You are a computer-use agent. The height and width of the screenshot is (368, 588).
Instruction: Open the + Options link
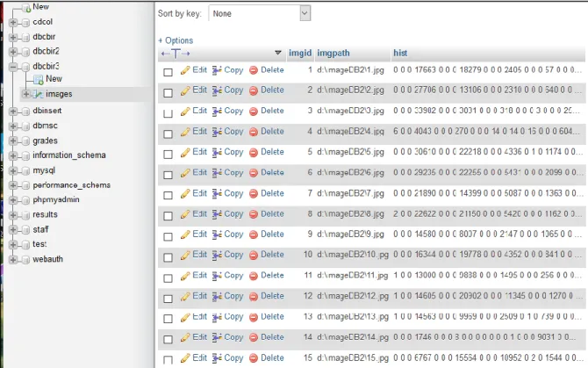click(x=176, y=40)
